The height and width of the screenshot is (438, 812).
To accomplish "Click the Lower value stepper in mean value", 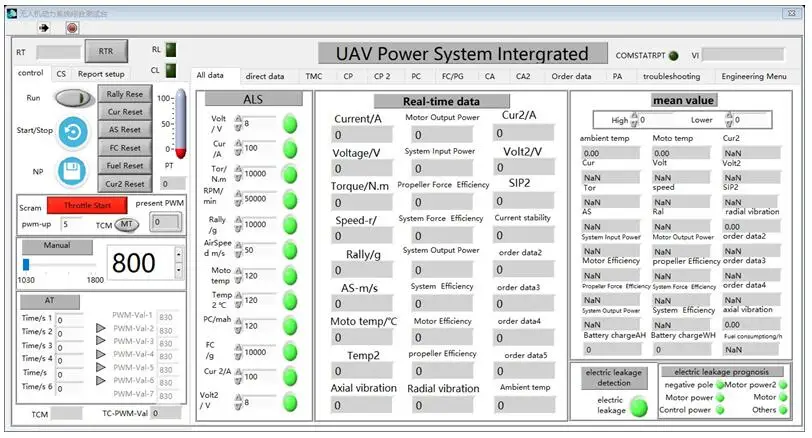I will pos(729,120).
